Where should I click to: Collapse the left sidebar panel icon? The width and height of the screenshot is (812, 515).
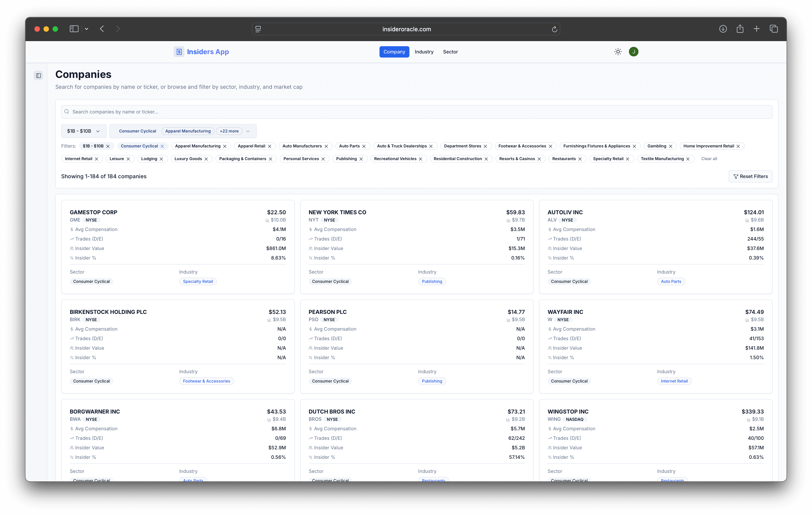(39, 75)
